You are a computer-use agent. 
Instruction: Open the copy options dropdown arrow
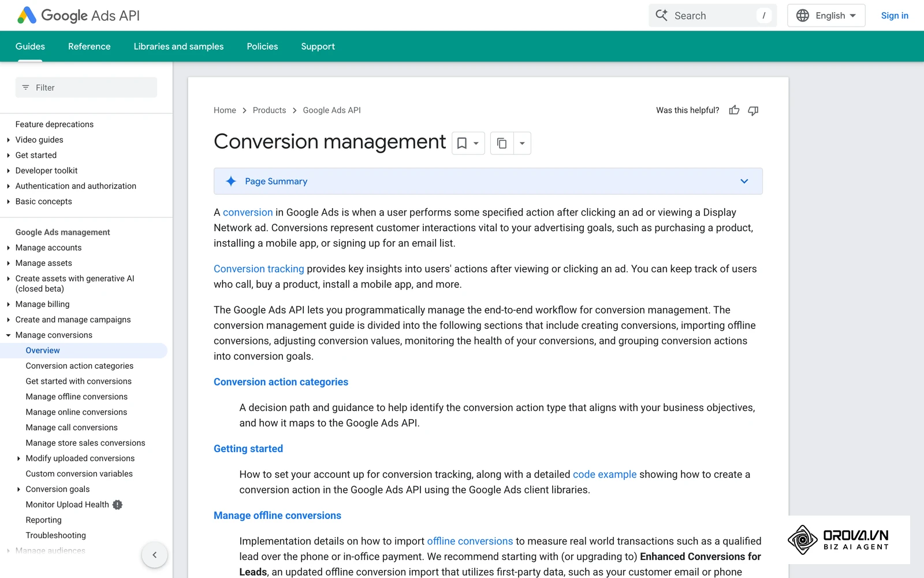tap(522, 143)
